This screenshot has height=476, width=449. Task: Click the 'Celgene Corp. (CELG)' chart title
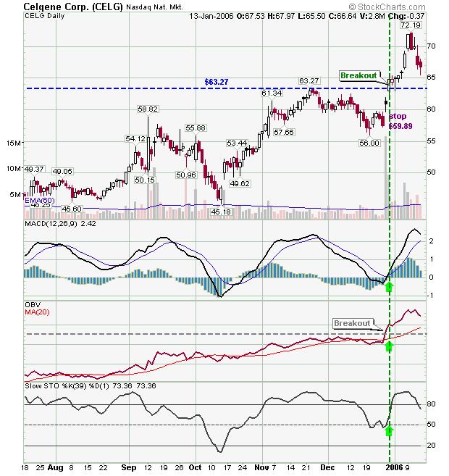[73, 7]
